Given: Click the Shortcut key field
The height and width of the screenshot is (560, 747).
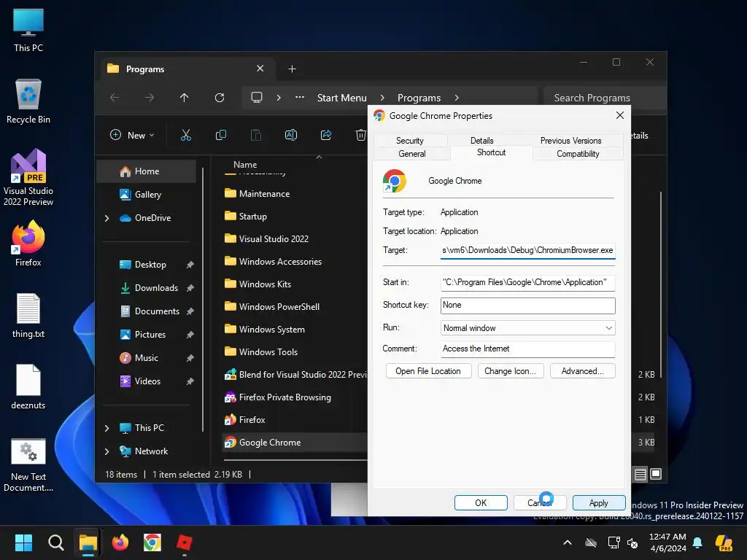Looking at the screenshot, I should tap(528, 306).
